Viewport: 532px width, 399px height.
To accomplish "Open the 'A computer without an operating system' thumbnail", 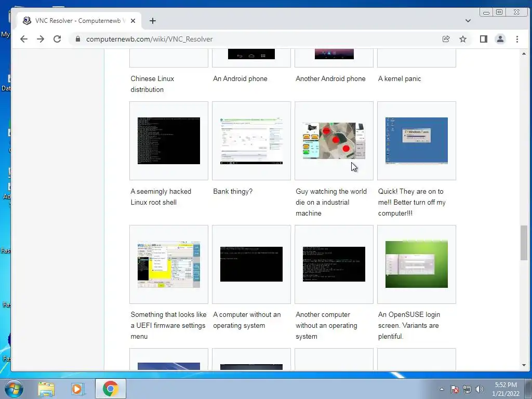I will [x=251, y=264].
